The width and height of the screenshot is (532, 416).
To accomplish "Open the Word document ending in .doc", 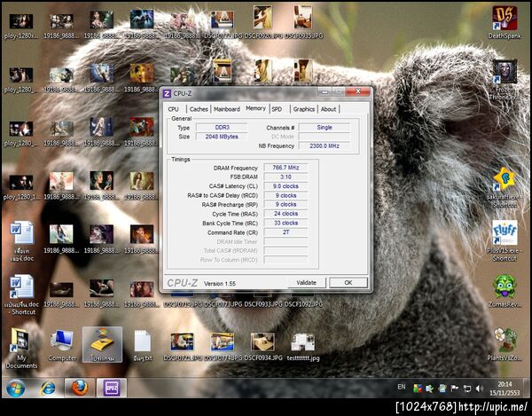I will pyautogui.click(x=21, y=232).
